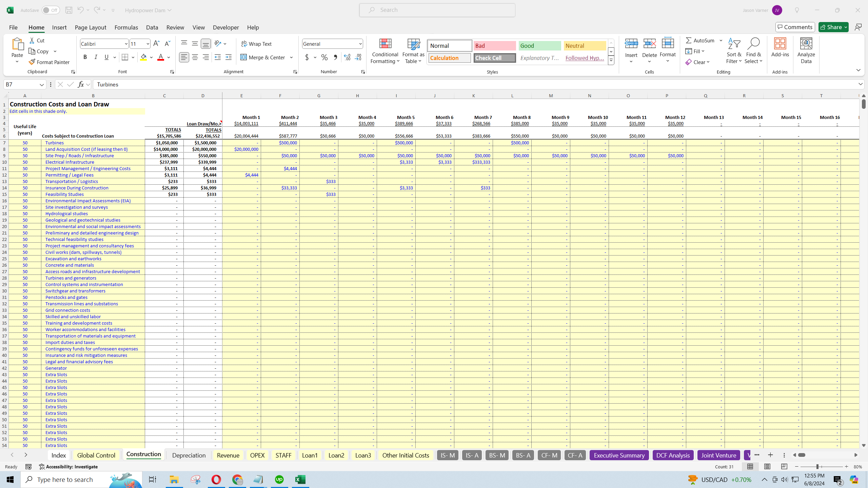Image resolution: width=868 pixels, height=488 pixels.
Task: Click the Increase Indent icon
Action: (x=229, y=57)
